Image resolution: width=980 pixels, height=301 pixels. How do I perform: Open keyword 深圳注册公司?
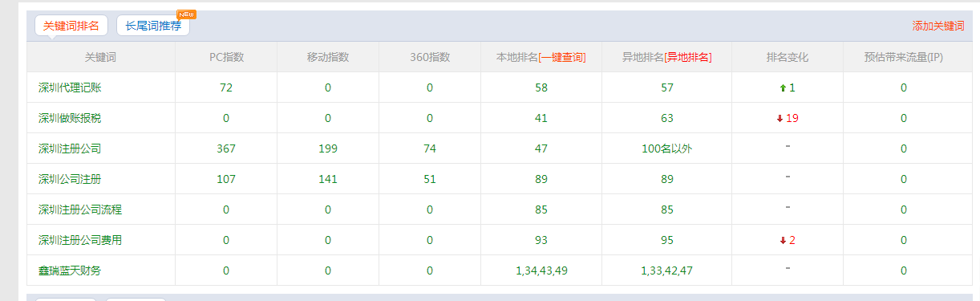70,148
